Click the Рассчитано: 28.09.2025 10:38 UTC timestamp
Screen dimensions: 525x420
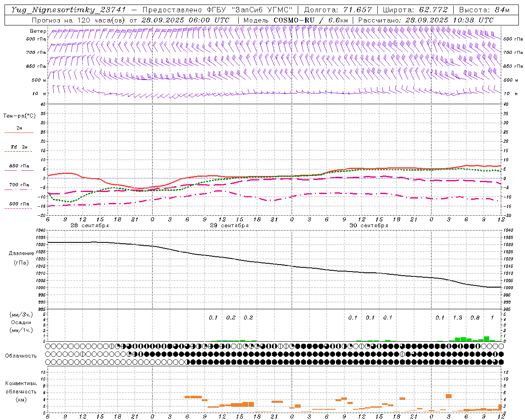tap(426, 20)
